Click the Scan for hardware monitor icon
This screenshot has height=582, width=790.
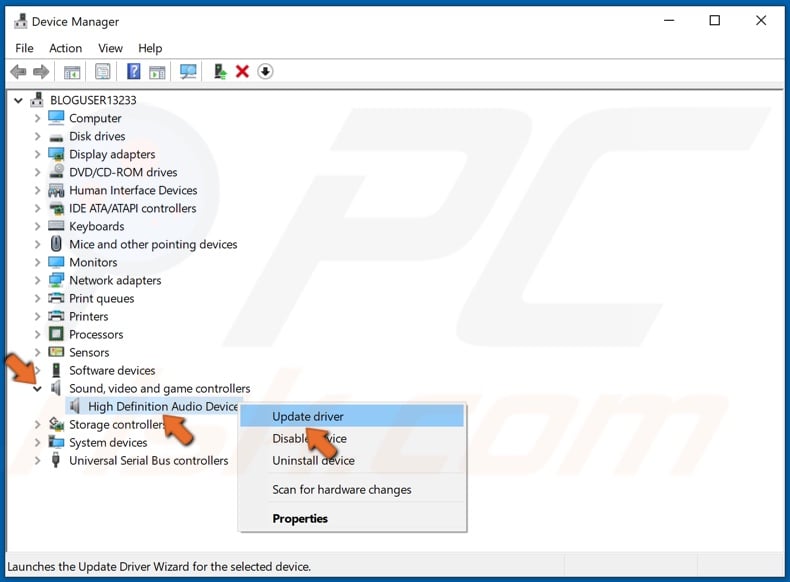[188, 72]
